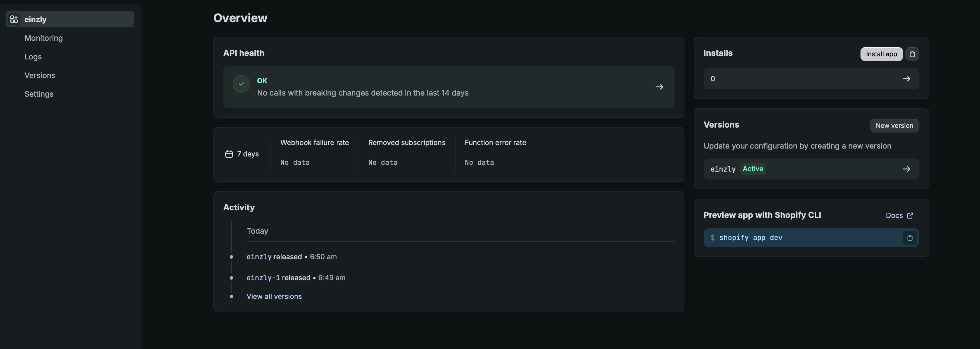Go to Monitoring in the sidebar
This screenshot has height=349, width=980.
pyautogui.click(x=43, y=38)
